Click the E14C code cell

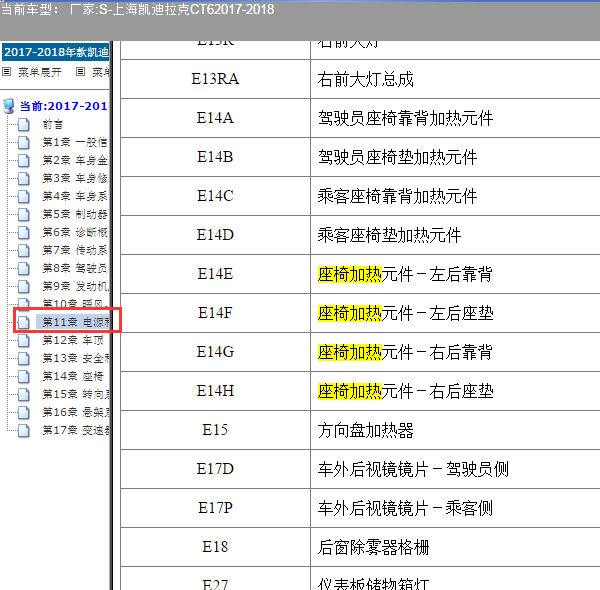215,196
